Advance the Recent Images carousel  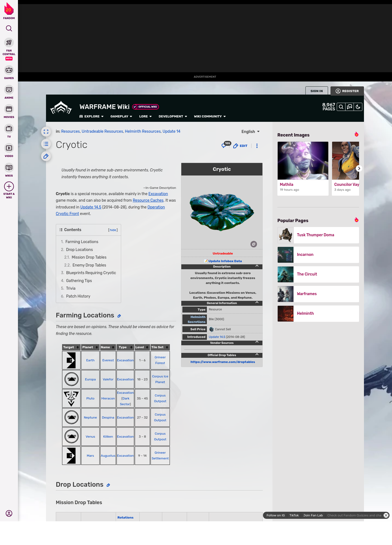[x=359, y=168]
